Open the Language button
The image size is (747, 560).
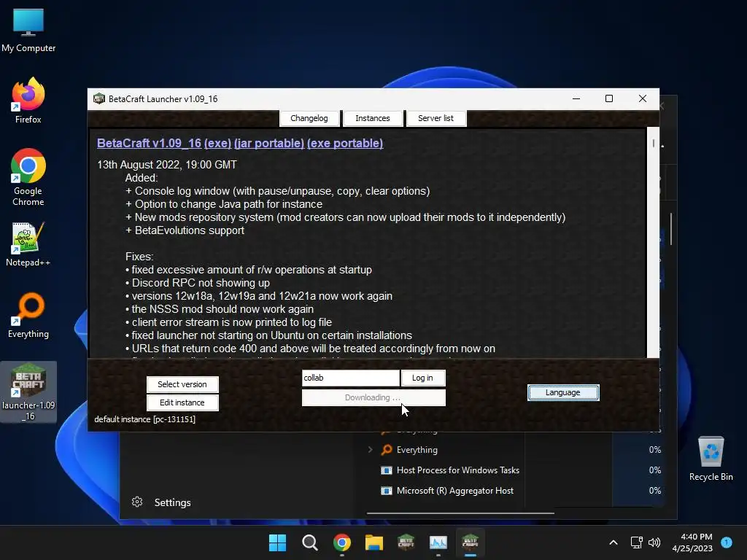[x=563, y=393]
